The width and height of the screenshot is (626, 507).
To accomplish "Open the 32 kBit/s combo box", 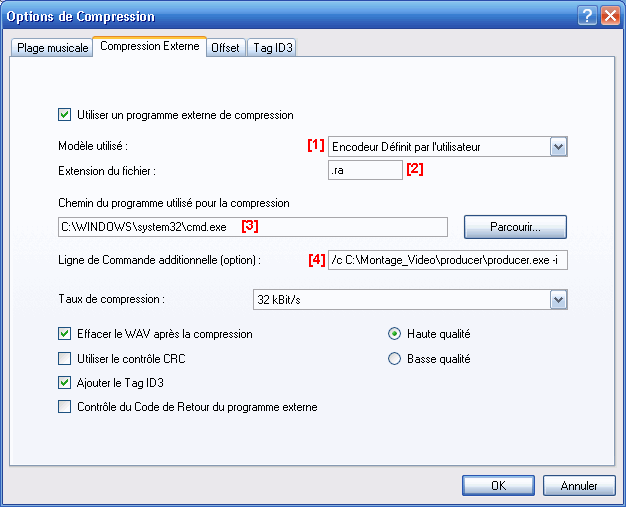I will [410, 300].
